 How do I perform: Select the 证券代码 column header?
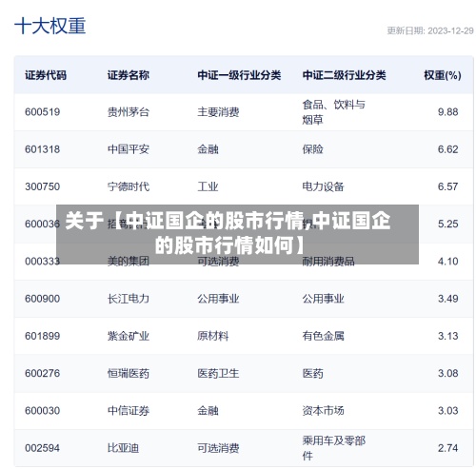[46, 75]
